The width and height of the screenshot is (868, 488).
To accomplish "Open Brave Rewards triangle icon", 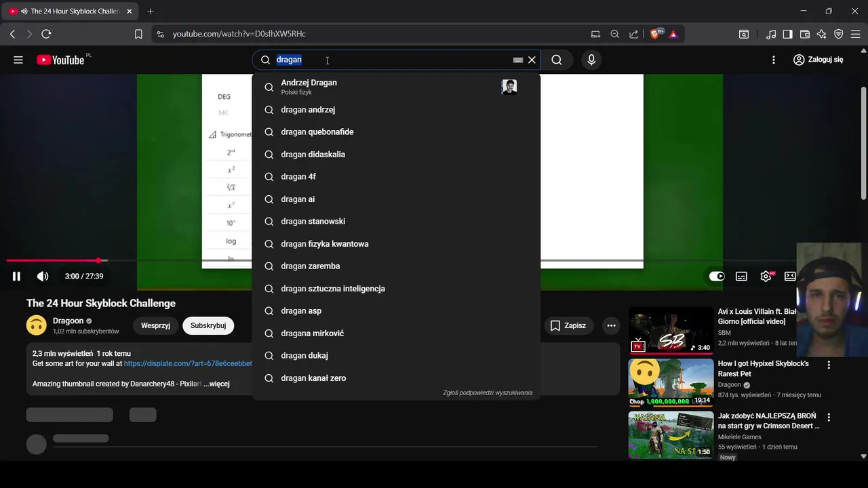I will (x=673, y=34).
